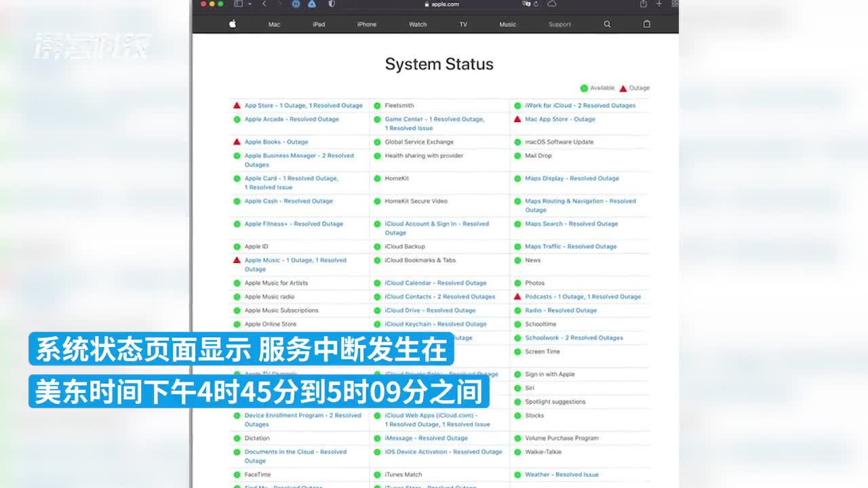Open Maps Display Resolved Outage link
The height and width of the screenshot is (488, 868).
[x=572, y=179]
